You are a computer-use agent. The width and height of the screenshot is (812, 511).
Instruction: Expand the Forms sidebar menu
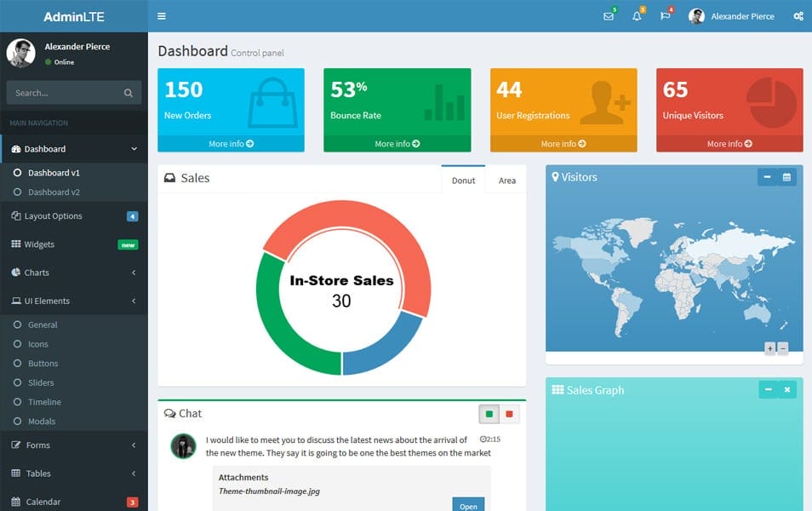point(73,445)
